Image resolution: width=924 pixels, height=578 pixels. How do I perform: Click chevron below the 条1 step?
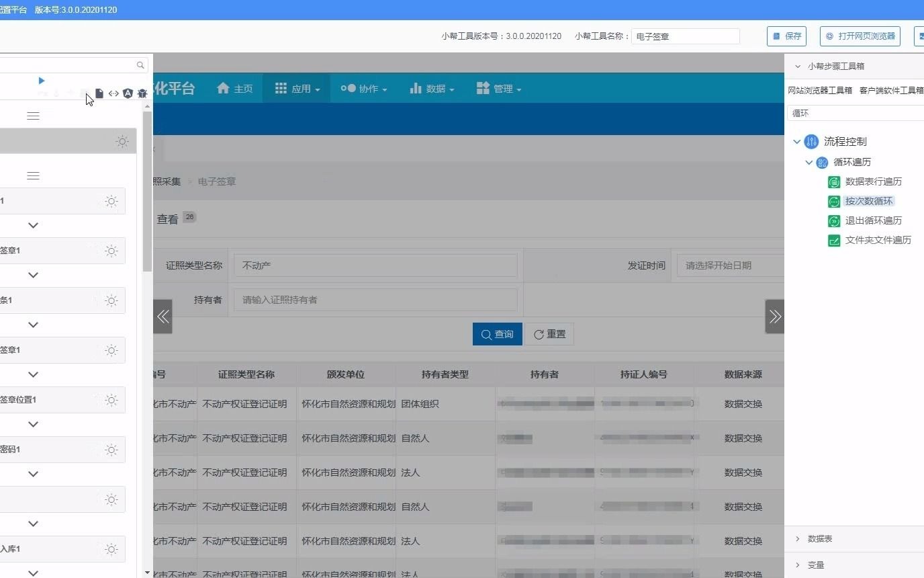point(33,325)
